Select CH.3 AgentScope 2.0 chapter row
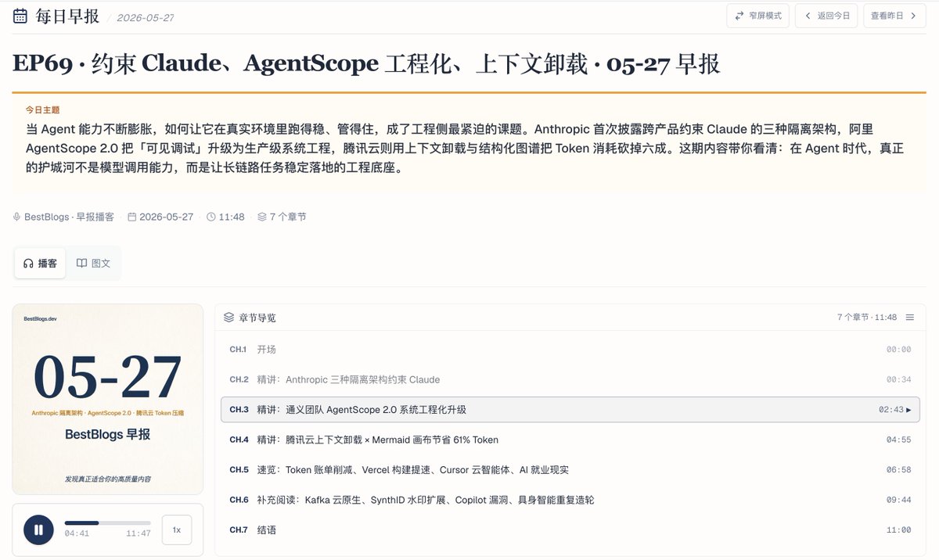The width and height of the screenshot is (939, 560). click(x=570, y=410)
